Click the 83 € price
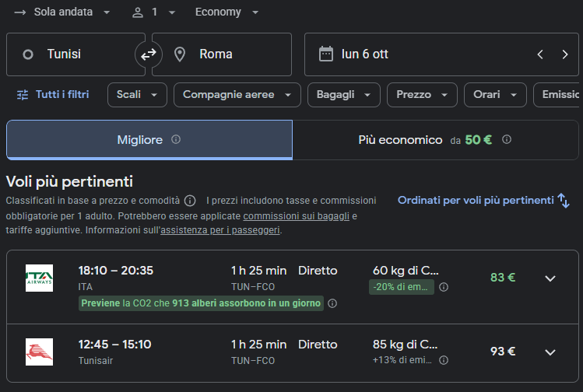Screen dimensions: 583x392 click(x=503, y=278)
